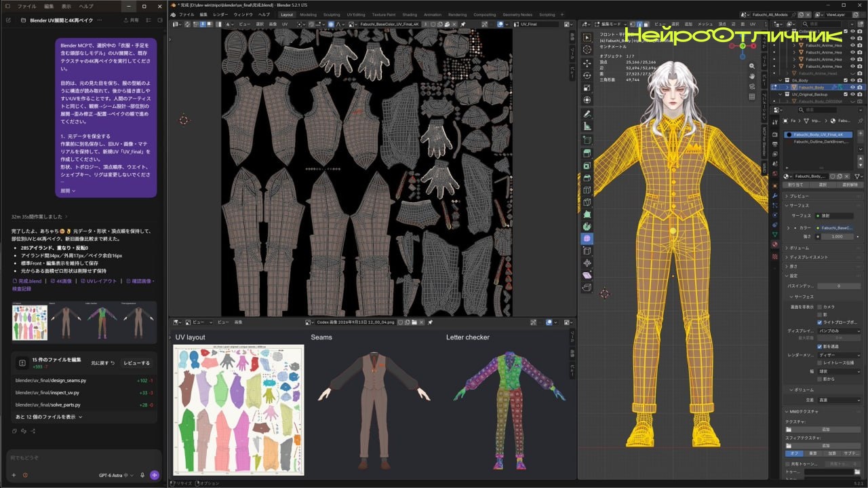Enable the レイトレース伝播 checkbox
Screen dimensions: 868x488
point(819,363)
